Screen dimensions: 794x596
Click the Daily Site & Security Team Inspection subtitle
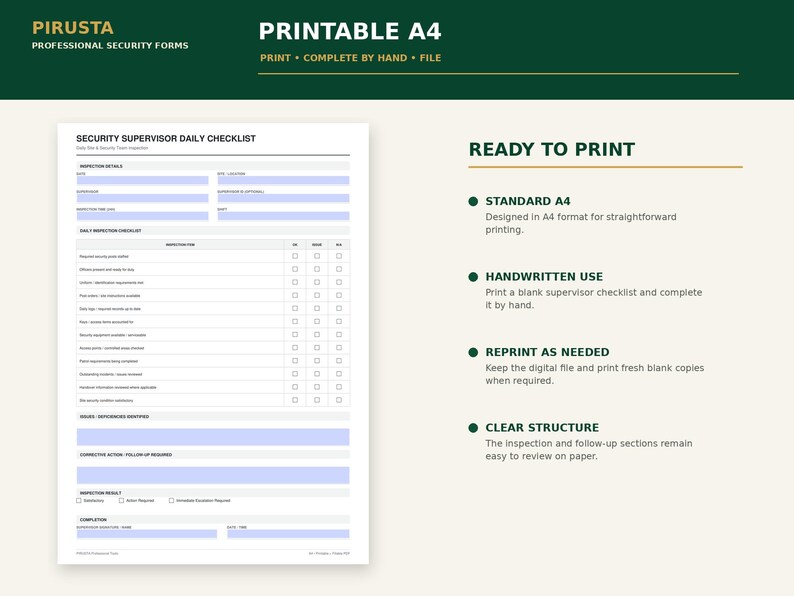pyautogui.click(x=112, y=148)
